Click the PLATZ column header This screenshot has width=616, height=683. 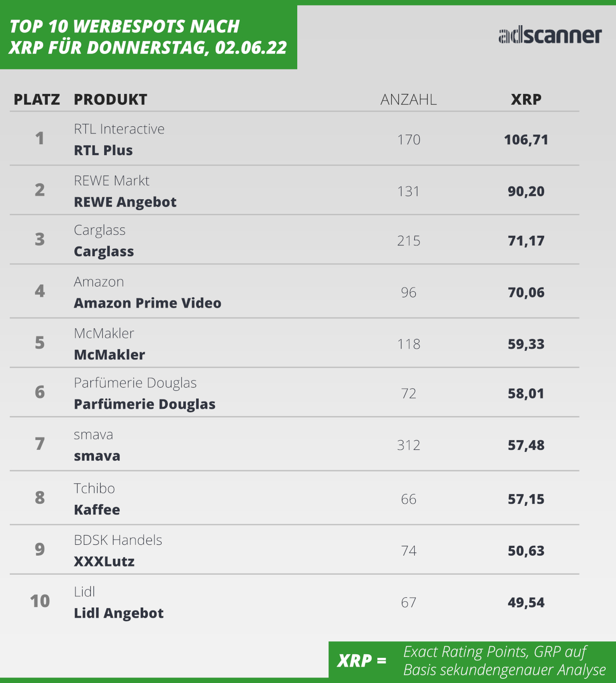[x=37, y=100]
